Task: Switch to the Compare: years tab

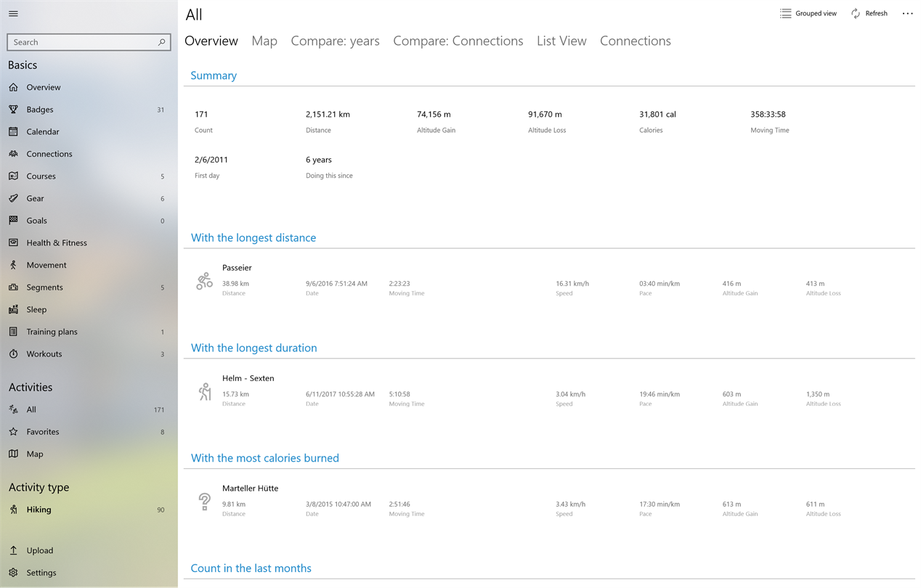Action: click(335, 41)
